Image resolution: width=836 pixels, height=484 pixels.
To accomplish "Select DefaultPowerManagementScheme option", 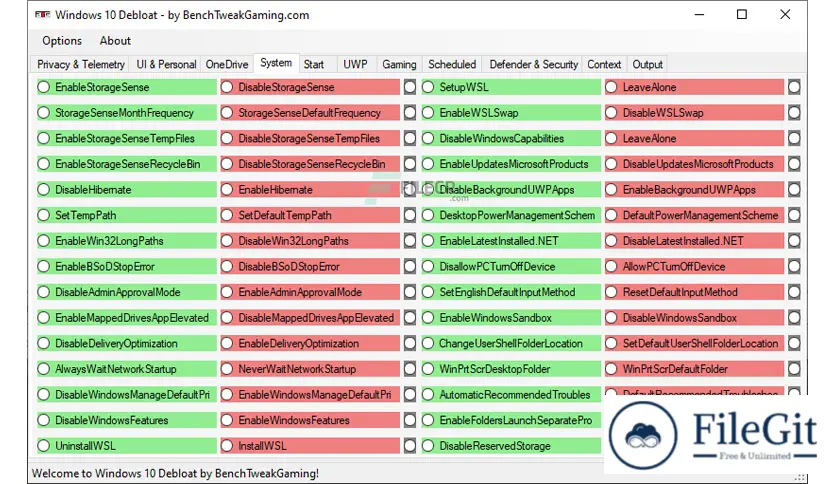I will [694, 215].
